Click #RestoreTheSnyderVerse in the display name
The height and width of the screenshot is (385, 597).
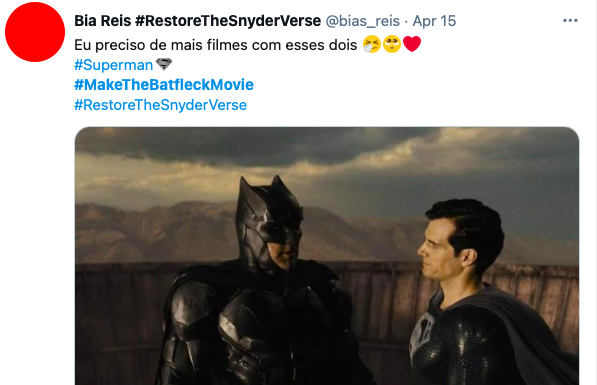pyautogui.click(x=228, y=21)
